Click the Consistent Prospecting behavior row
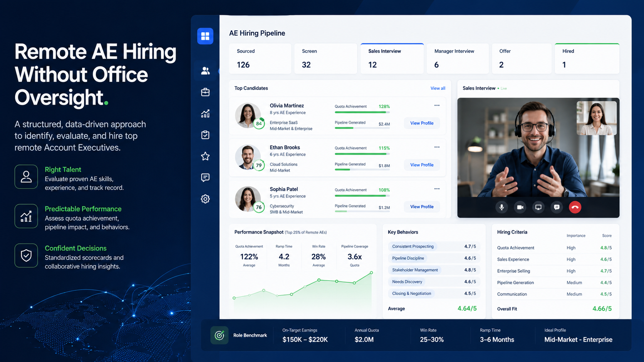This screenshot has width=644, height=362. tap(434, 246)
